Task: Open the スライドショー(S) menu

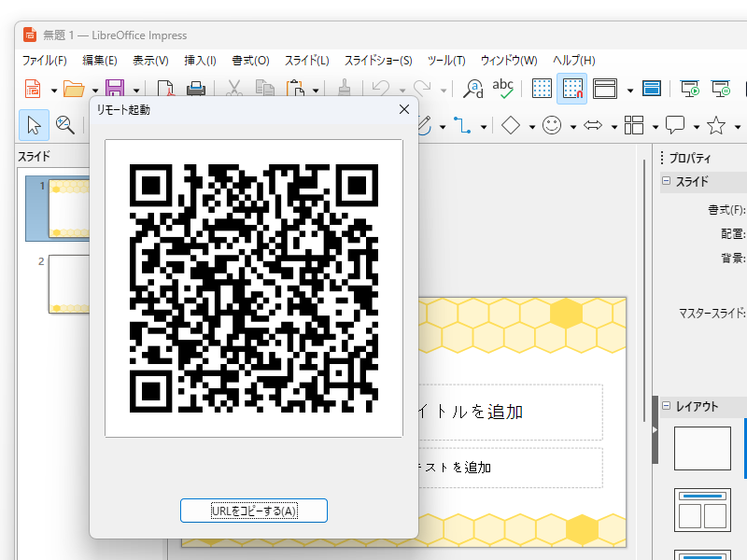Action: [378, 61]
